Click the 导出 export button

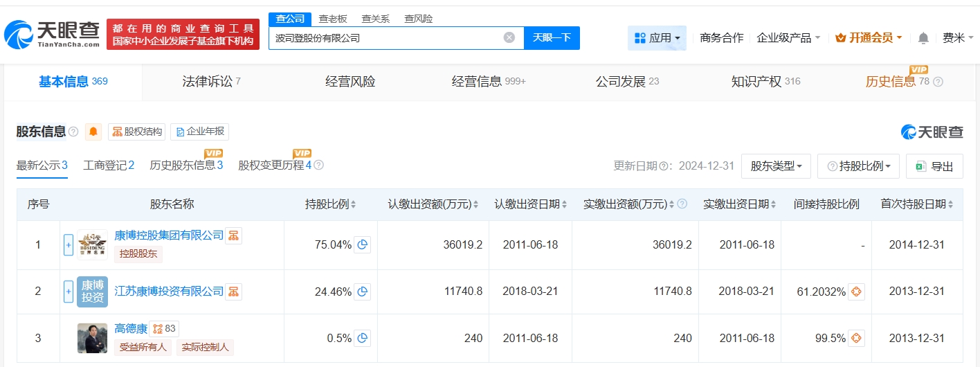(934, 166)
